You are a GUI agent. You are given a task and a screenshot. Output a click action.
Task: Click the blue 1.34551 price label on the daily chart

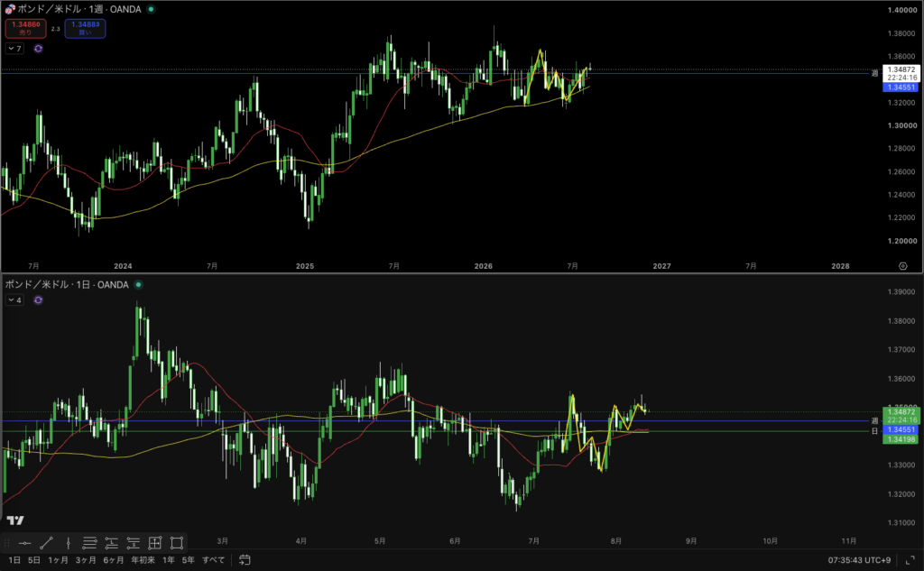pos(901,430)
